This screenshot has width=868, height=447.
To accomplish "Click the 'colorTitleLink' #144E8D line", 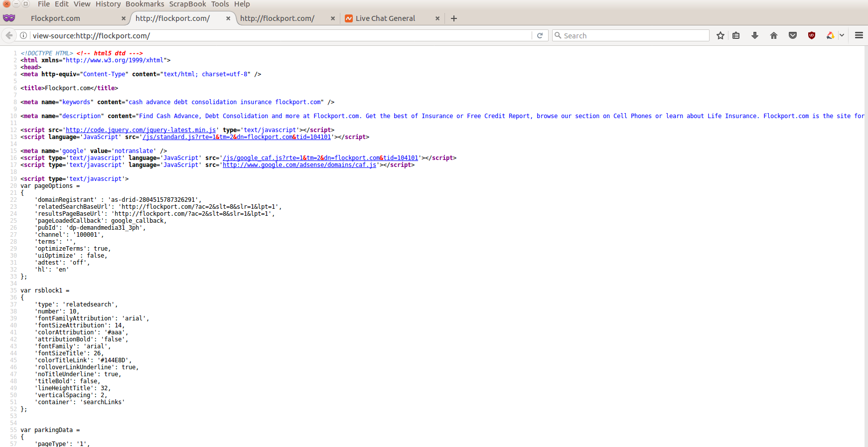I will [83, 360].
